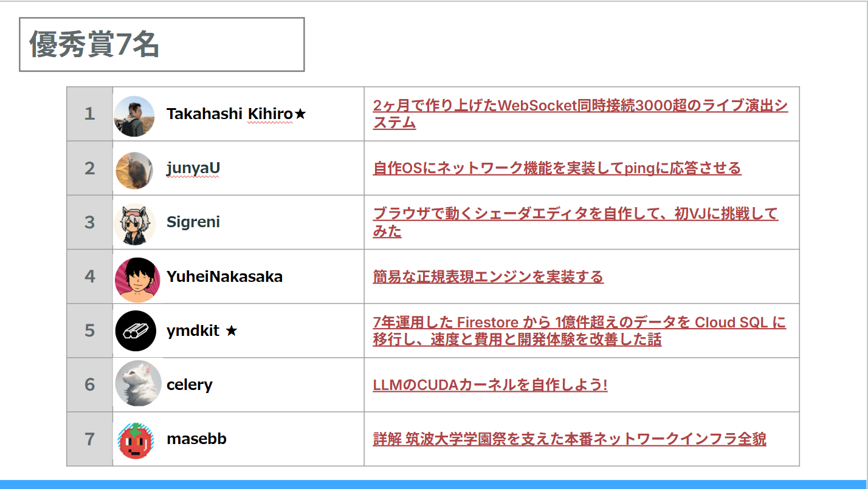868x489 pixels.
Task: Click the blue bar at the bottom
Action: coord(434,483)
